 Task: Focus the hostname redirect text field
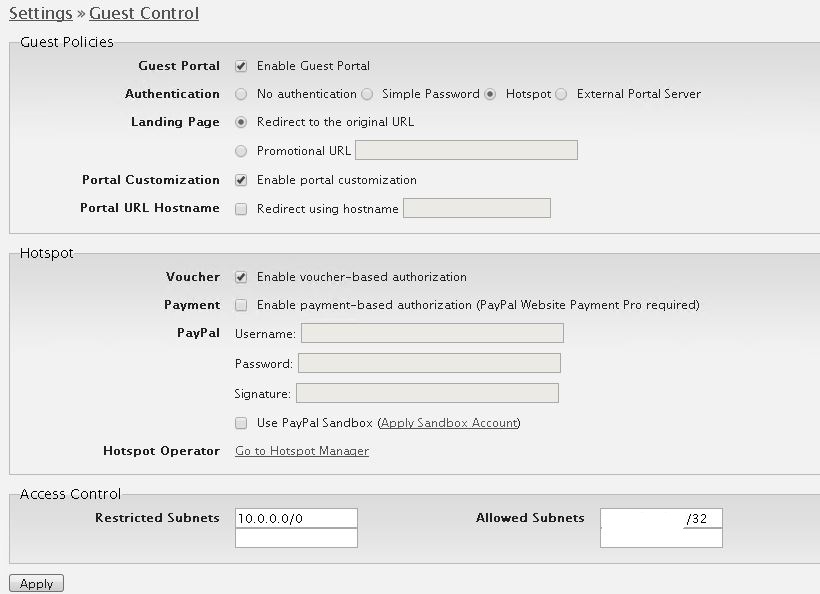point(477,208)
